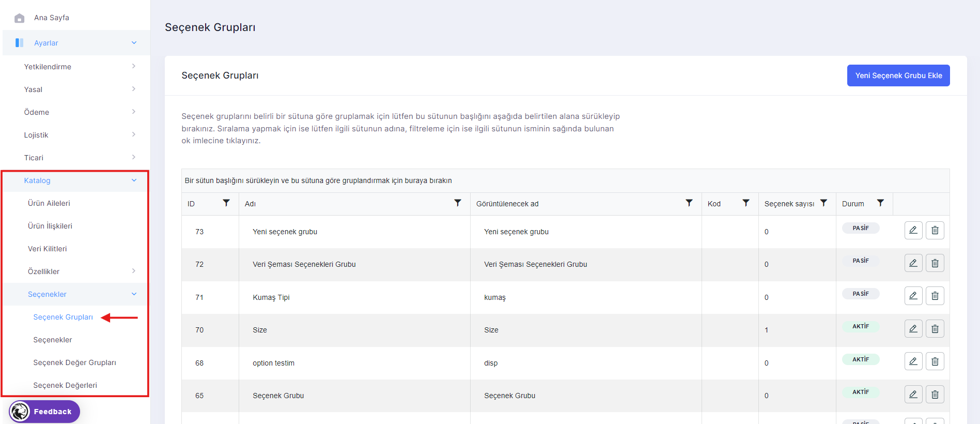Click PASİF status badge for row 73

coord(861,228)
